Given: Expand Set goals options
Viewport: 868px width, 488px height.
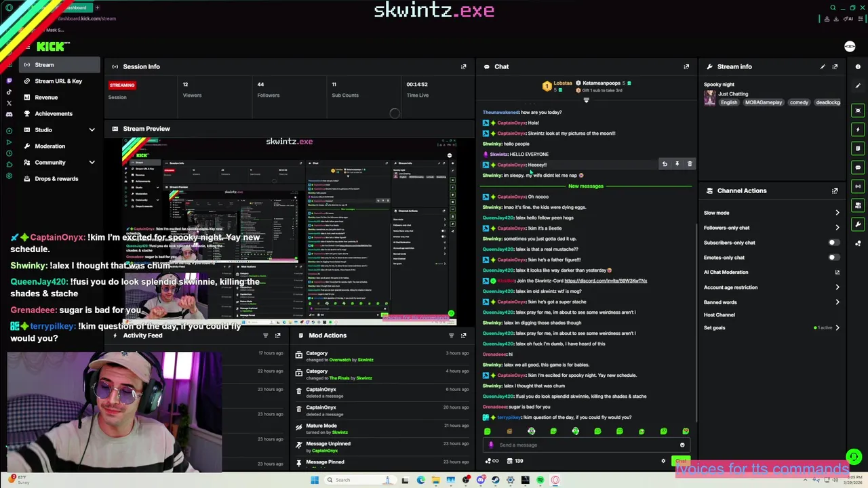Looking at the screenshot, I should coord(837,328).
